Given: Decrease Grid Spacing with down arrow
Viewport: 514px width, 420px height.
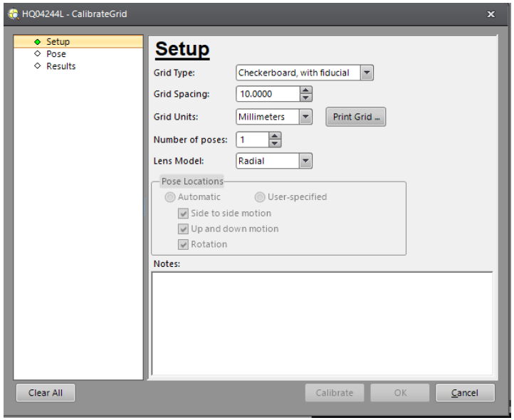Looking at the screenshot, I should tap(306, 98).
